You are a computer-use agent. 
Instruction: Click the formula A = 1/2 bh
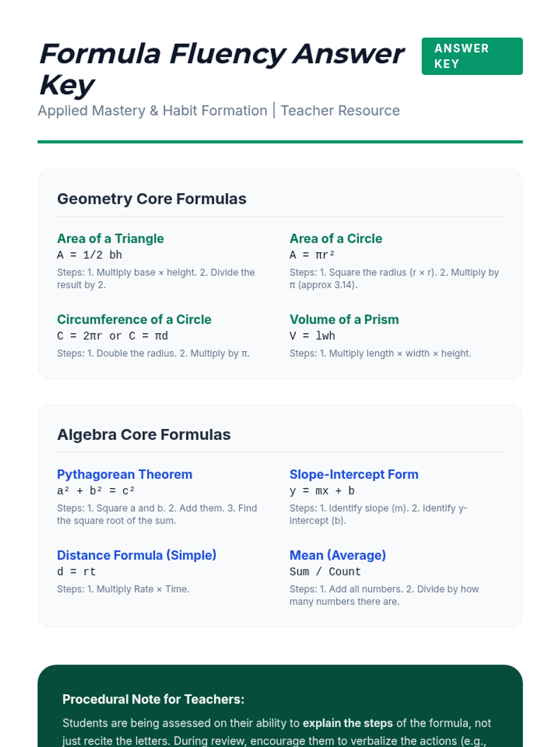click(x=90, y=255)
